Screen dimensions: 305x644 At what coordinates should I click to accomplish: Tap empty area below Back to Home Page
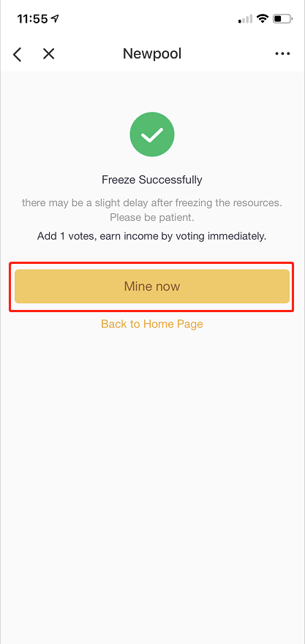click(x=152, y=472)
